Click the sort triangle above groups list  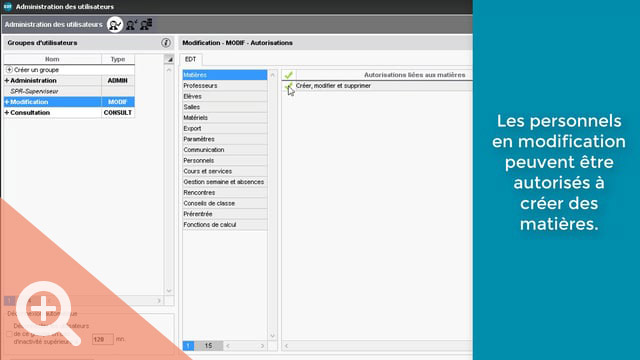[x=169, y=60]
